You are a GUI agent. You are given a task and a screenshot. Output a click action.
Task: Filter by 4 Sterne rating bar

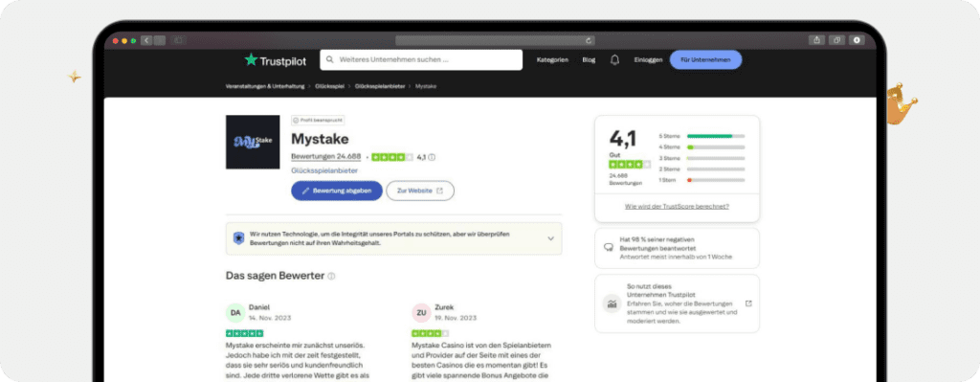pyautogui.click(x=702, y=146)
